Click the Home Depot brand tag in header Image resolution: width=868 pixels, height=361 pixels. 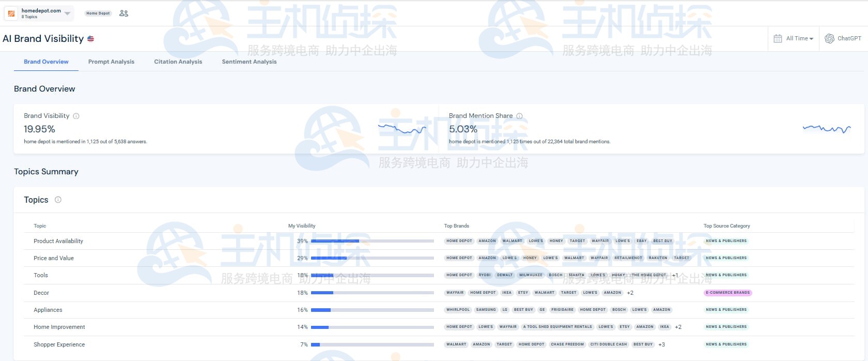(98, 13)
